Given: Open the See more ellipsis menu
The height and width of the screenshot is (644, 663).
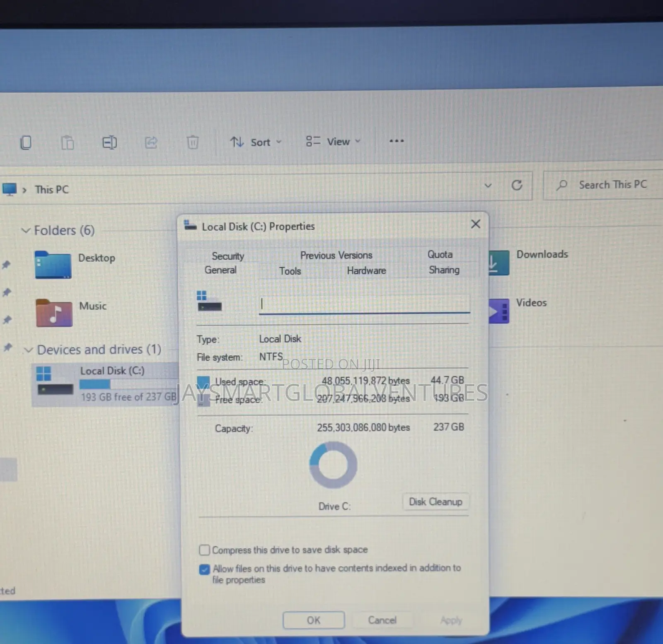Looking at the screenshot, I should point(397,141).
